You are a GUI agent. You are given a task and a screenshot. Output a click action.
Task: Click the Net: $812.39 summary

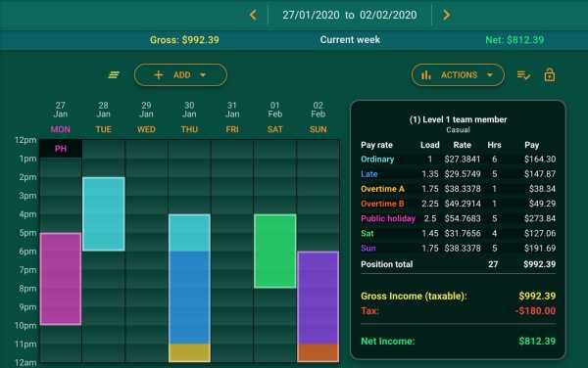pyautogui.click(x=514, y=40)
